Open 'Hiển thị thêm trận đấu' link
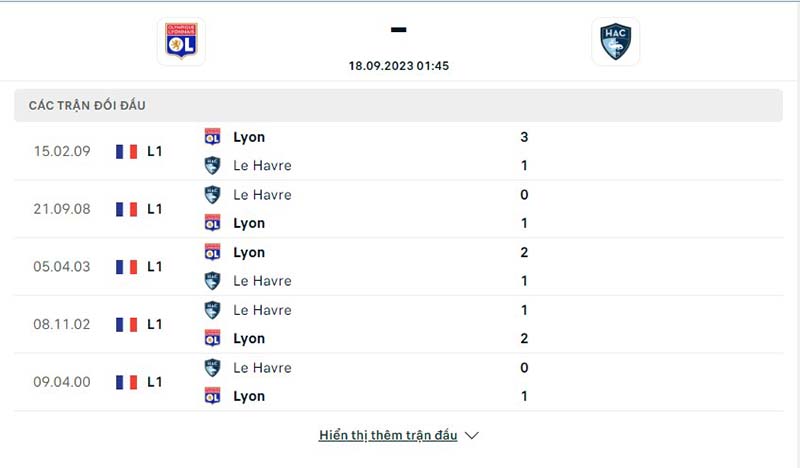This screenshot has width=800, height=468. (388, 435)
